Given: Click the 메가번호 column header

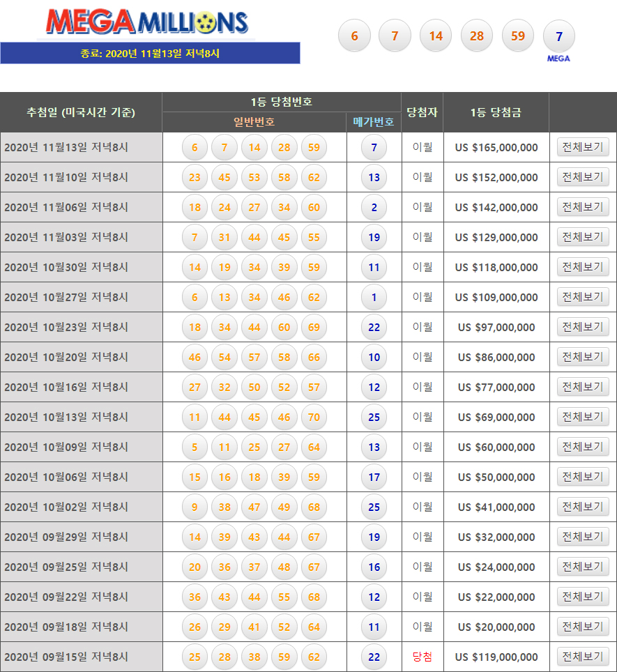Looking at the screenshot, I should tap(374, 122).
